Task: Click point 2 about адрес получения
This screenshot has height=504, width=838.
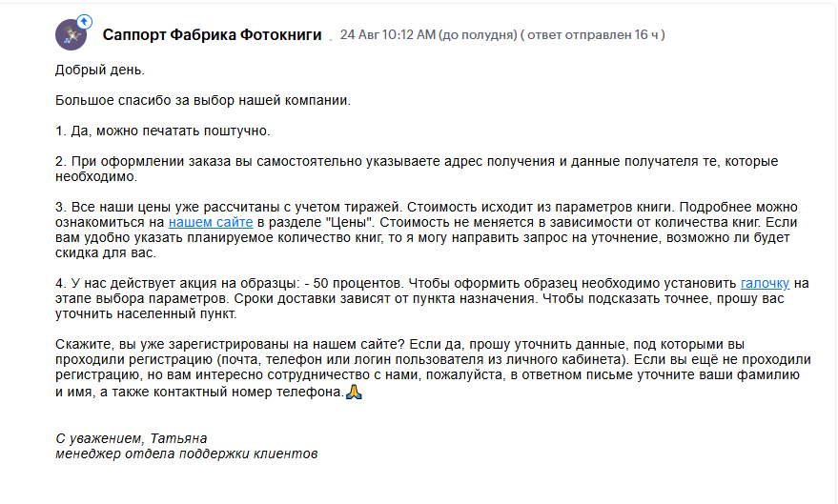Action: click(417, 169)
